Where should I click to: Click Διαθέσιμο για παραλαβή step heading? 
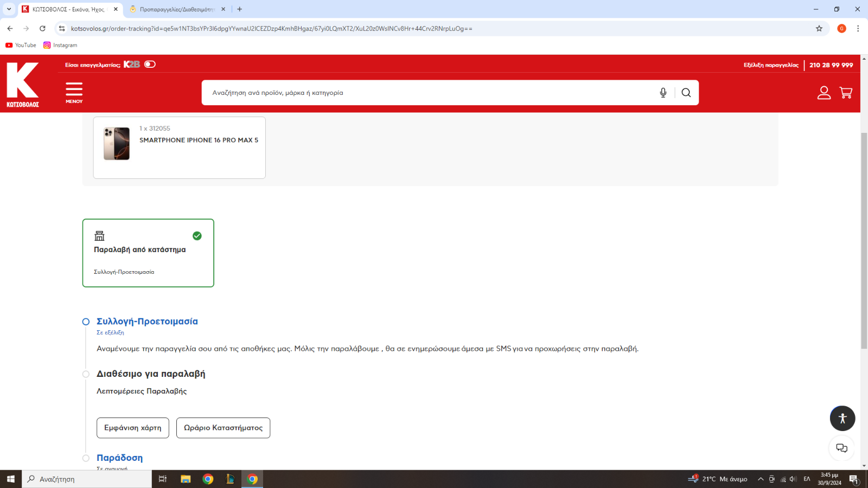coord(151,374)
